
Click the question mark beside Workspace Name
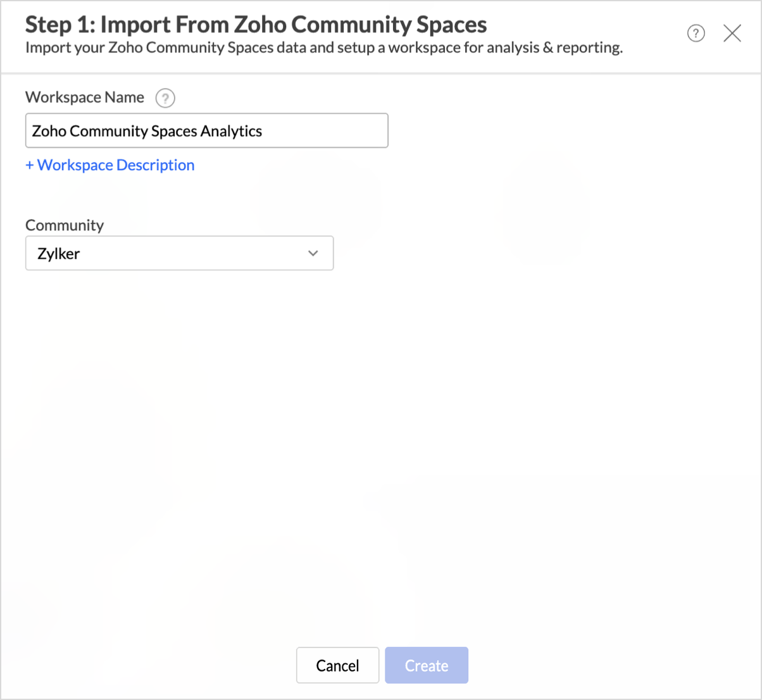coord(165,98)
